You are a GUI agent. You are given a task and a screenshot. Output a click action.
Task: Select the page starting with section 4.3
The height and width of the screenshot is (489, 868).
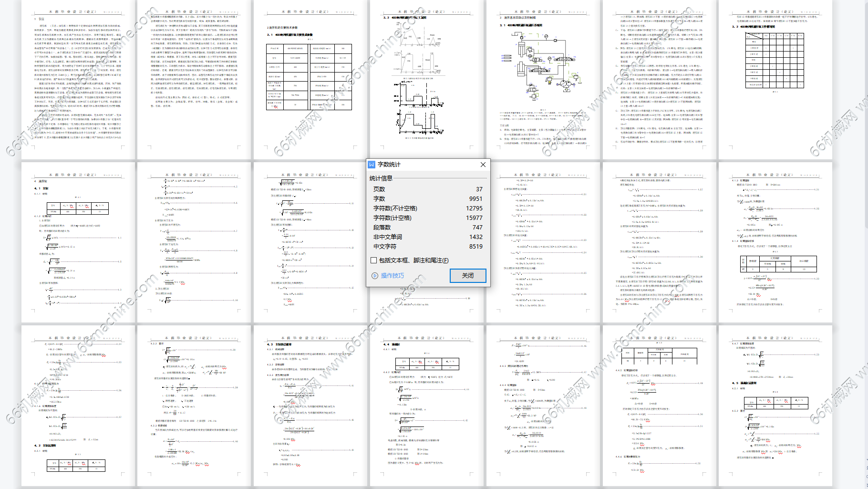(310, 406)
